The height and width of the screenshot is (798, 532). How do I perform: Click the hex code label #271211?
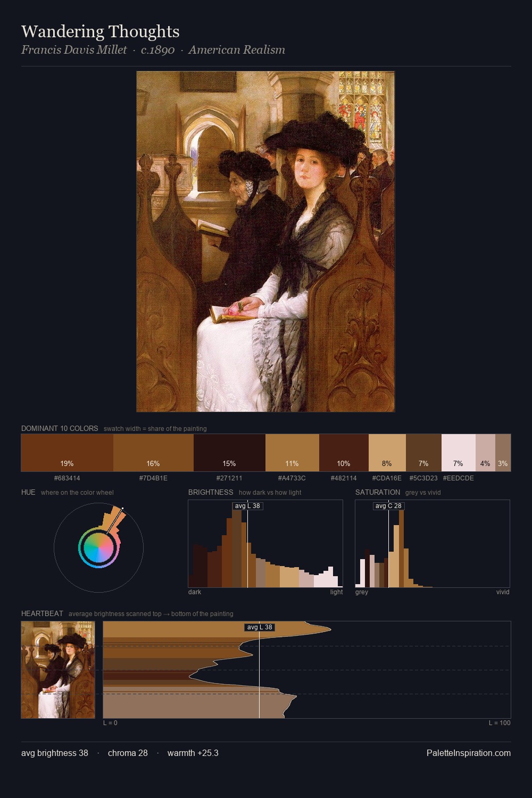[229, 478]
